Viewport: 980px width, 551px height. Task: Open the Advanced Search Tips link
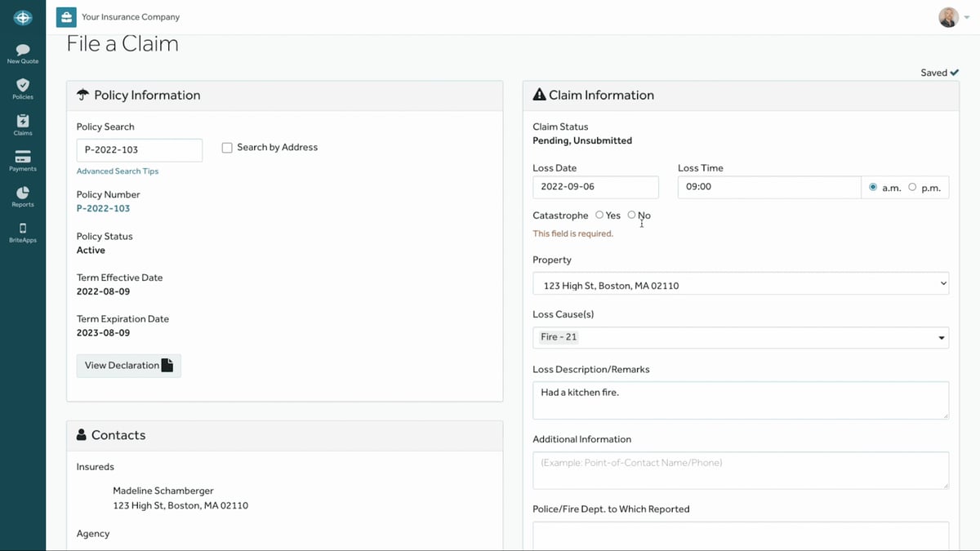[x=117, y=171]
